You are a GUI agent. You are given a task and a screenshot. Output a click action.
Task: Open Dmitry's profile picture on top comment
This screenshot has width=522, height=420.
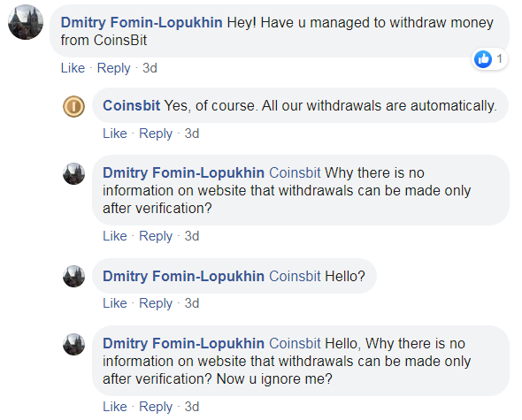pyautogui.click(x=26, y=22)
